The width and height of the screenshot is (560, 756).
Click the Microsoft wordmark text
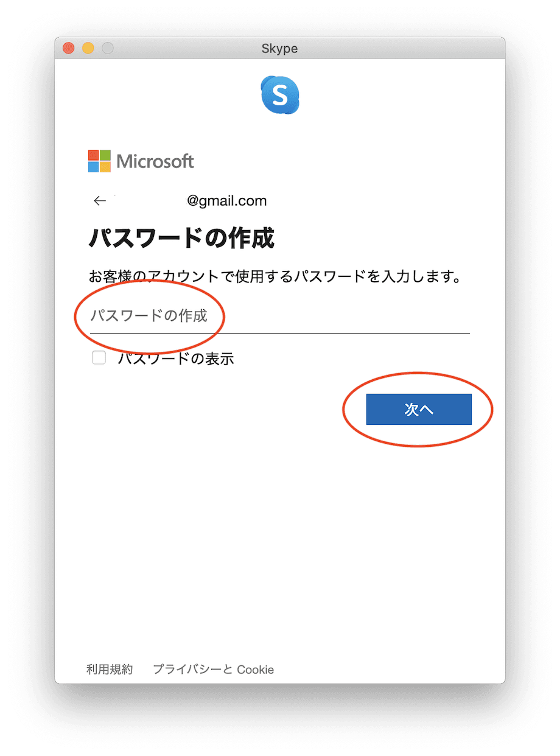point(155,161)
